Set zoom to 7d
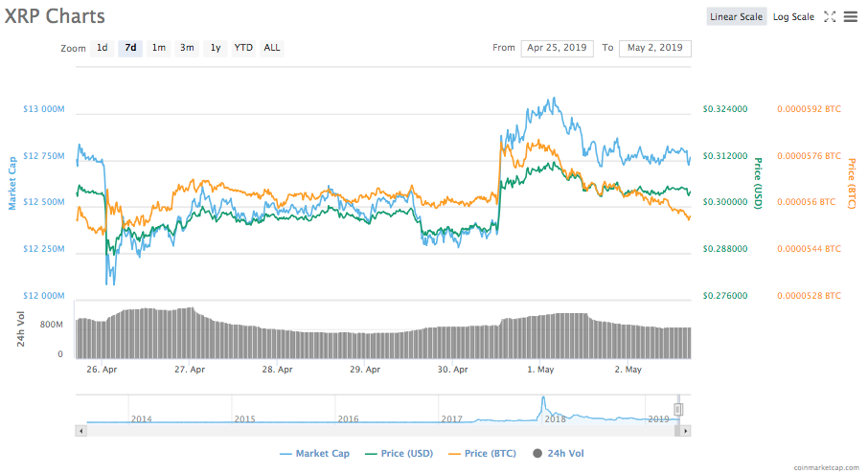 click(x=130, y=48)
